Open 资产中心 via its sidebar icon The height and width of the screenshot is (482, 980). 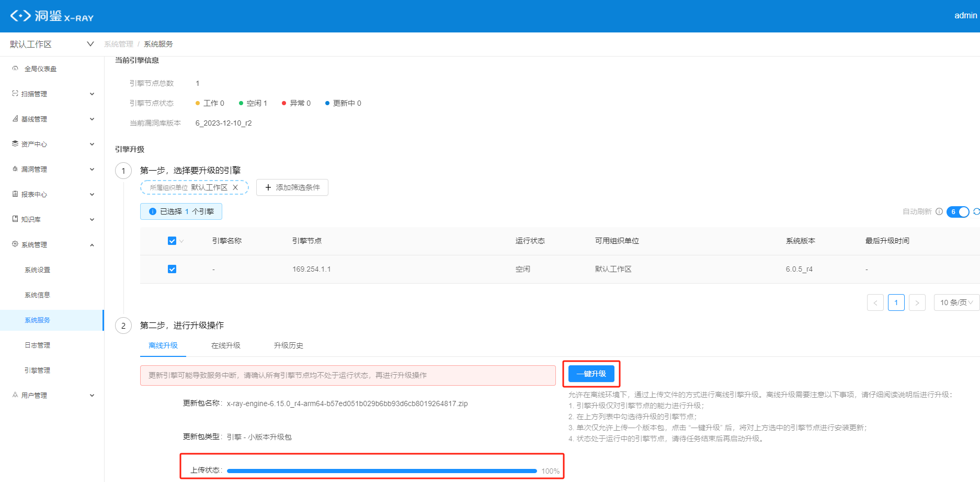tap(15, 143)
